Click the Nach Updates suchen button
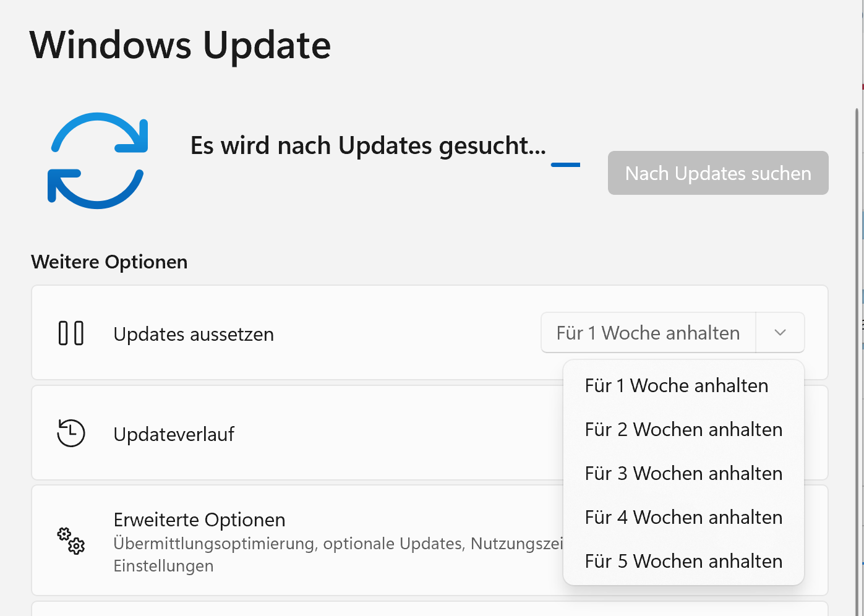This screenshot has height=616, width=864. click(718, 173)
